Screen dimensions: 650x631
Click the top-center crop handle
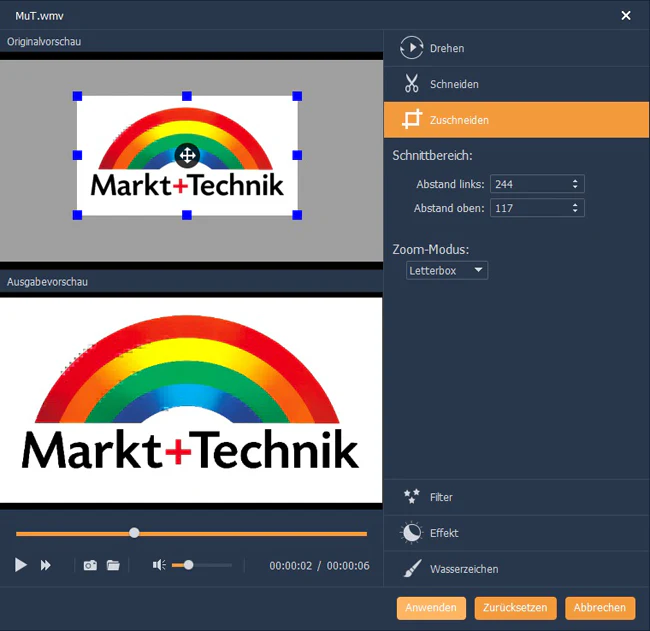pos(187,96)
